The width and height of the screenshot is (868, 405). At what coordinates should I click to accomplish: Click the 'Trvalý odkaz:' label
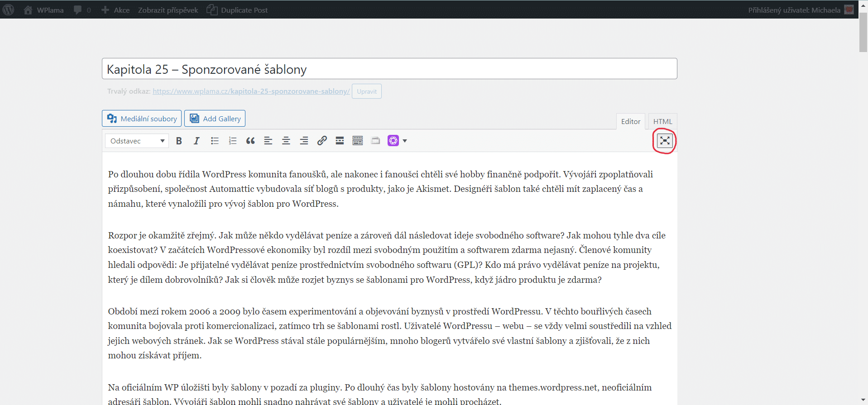point(129,91)
